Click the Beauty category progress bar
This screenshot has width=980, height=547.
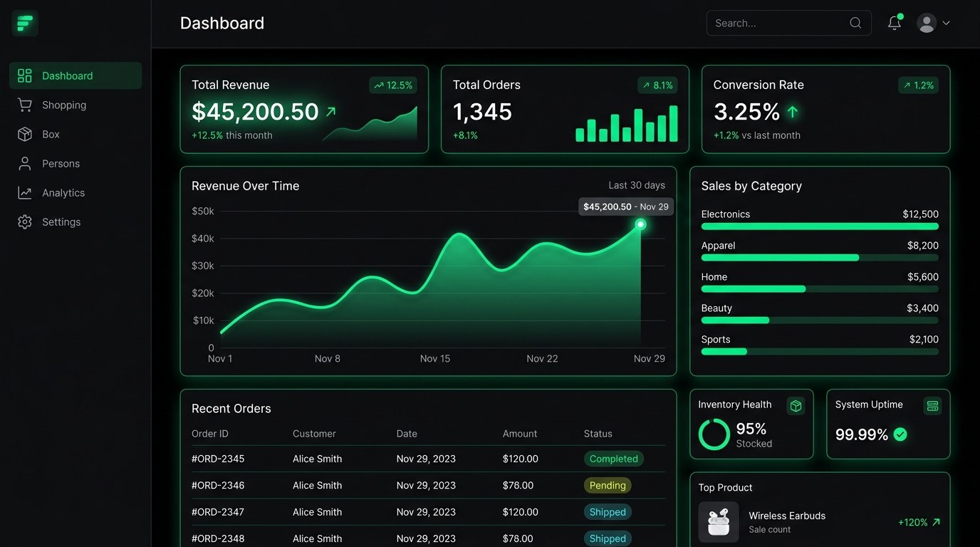[820, 321]
